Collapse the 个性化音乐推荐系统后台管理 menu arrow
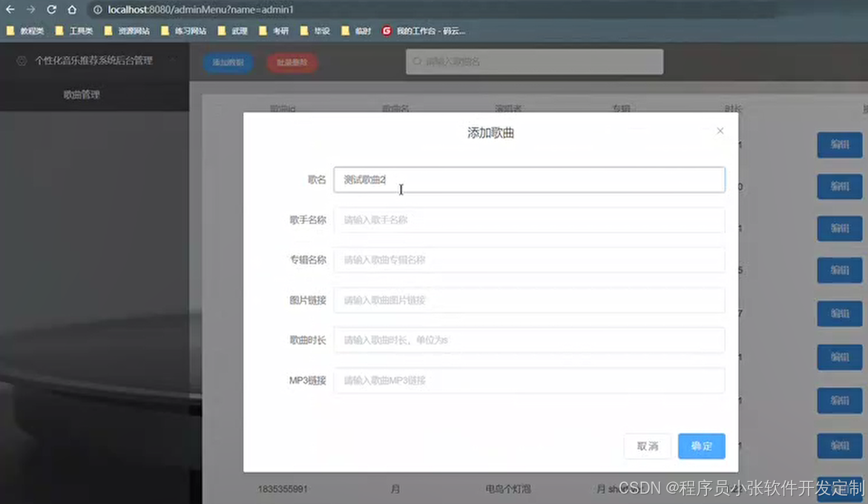Image resolution: width=868 pixels, height=504 pixels. coord(173,60)
